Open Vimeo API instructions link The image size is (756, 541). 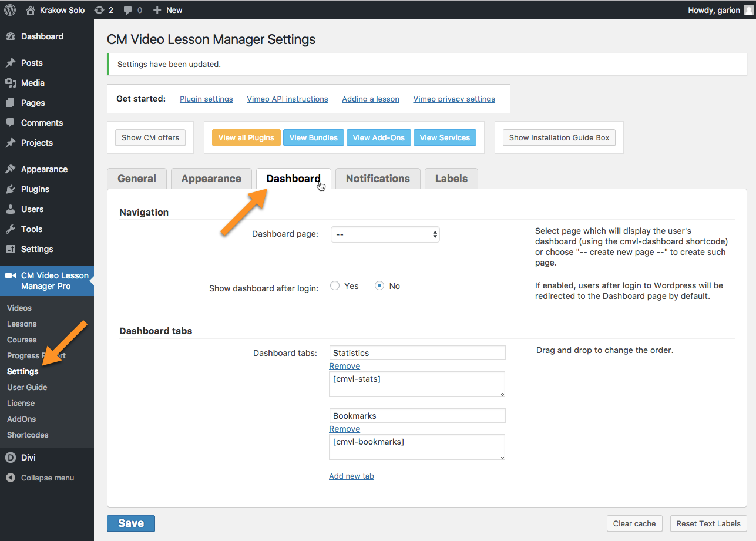[x=287, y=99]
